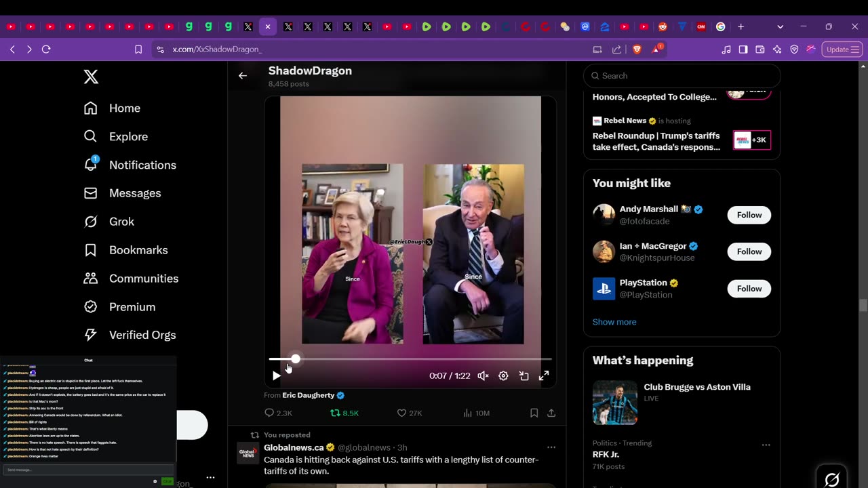This screenshot has height=488, width=868.
Task: Open the tab search dropdown arrow
Action: tap(780, 26)
